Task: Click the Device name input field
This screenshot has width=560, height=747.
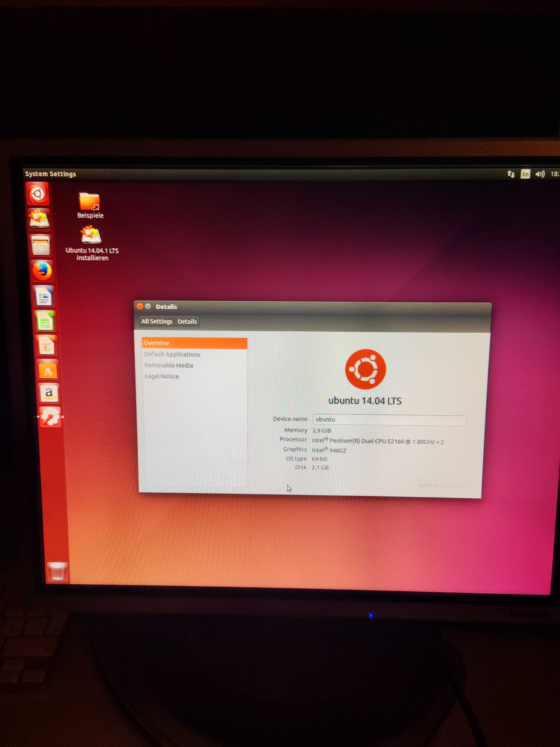Action: click(390, 420)
